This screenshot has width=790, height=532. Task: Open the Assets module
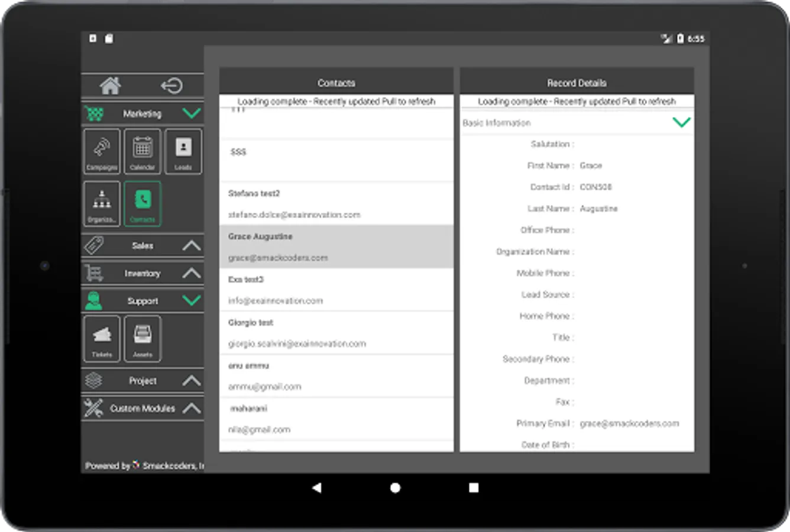(143, 339)
